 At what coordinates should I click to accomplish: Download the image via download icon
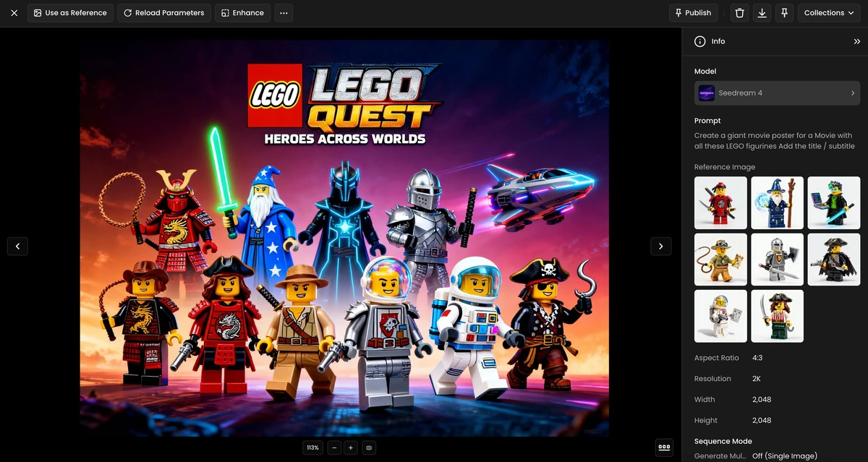point(762,13)
